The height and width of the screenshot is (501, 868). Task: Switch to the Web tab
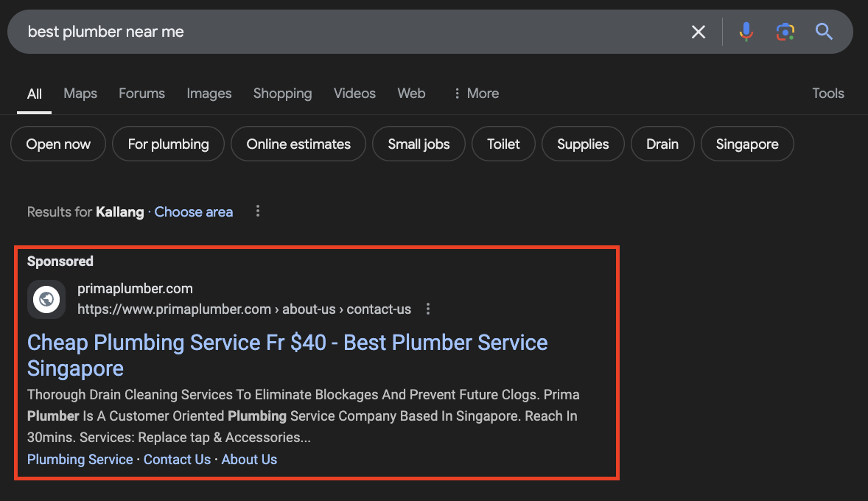tap(411, 94)
